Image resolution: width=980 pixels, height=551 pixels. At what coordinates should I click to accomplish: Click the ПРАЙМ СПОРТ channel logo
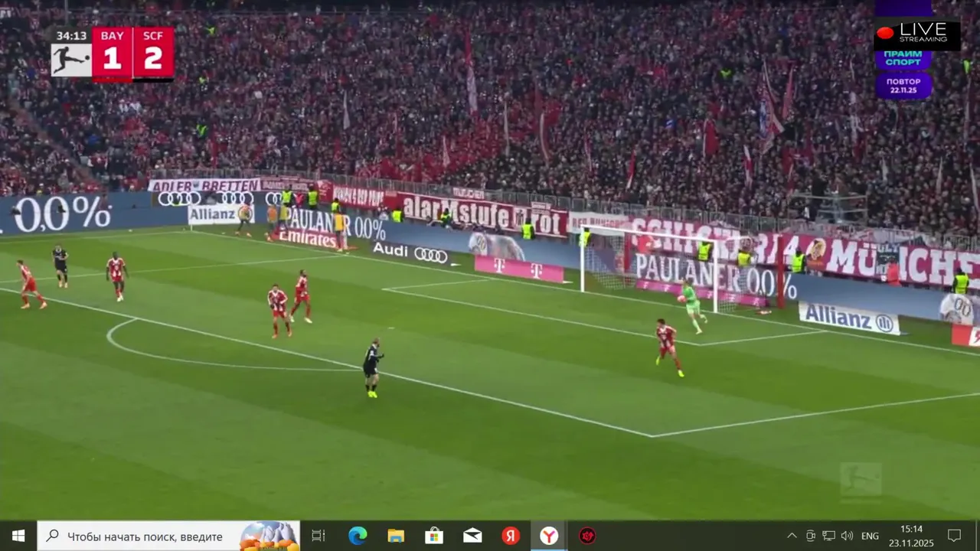coord(903,58)
